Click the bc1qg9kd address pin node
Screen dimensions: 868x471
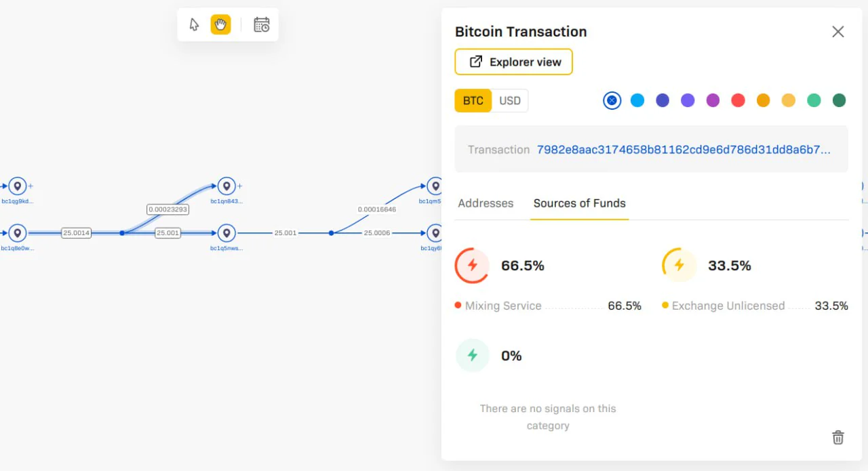pos(18,186)
